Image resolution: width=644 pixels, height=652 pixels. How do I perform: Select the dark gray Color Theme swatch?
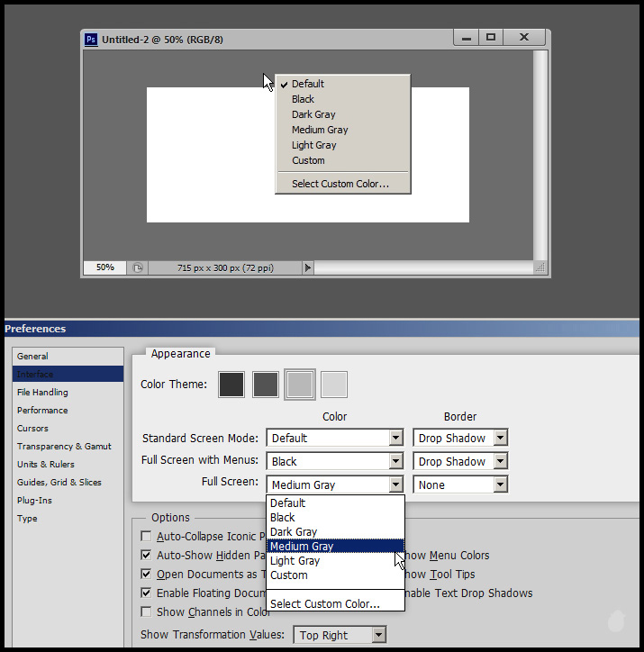point(266,385)
